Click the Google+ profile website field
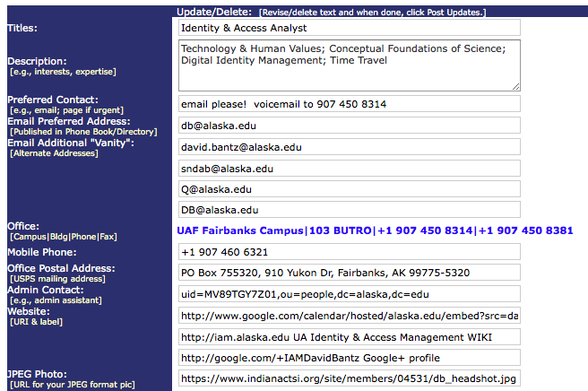 pyautogui.click(x=350, y=358)
